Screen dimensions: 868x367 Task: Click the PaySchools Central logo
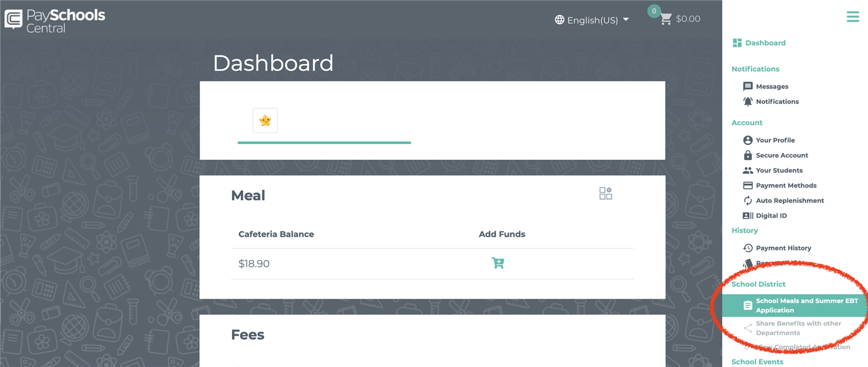point(55,20)
